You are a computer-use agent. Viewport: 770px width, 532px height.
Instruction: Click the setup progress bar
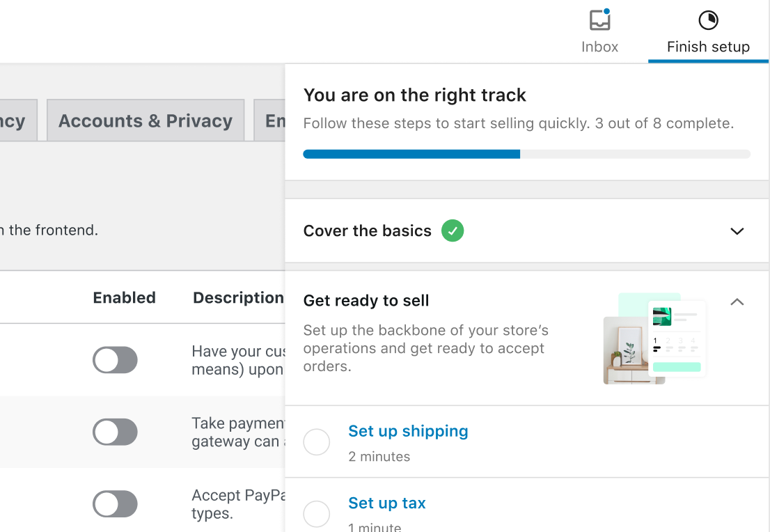(527, 154)
